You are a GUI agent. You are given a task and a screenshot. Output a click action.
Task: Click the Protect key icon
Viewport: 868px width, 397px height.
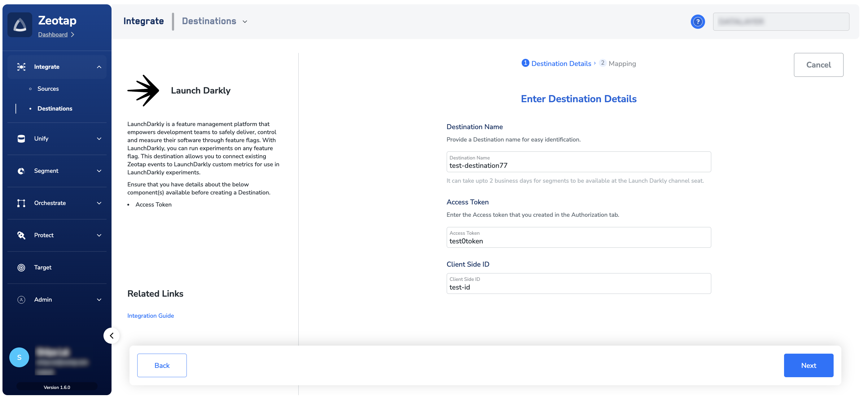21,235
